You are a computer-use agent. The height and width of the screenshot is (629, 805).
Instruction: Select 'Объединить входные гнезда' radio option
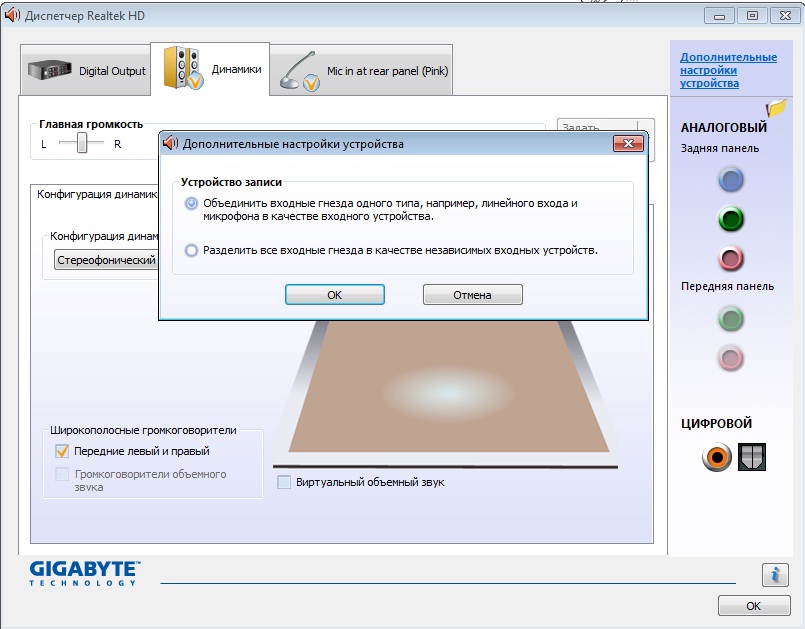pyautogui.click(x=191, y=203)
